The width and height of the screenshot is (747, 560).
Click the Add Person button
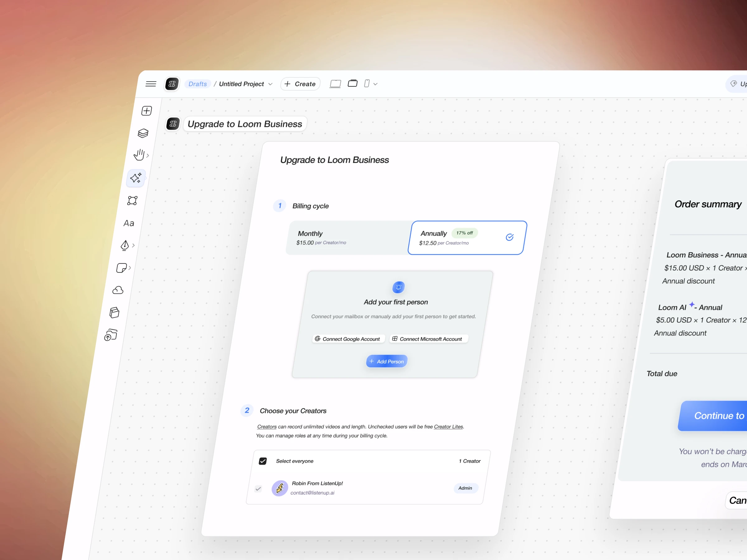point(387,361)
